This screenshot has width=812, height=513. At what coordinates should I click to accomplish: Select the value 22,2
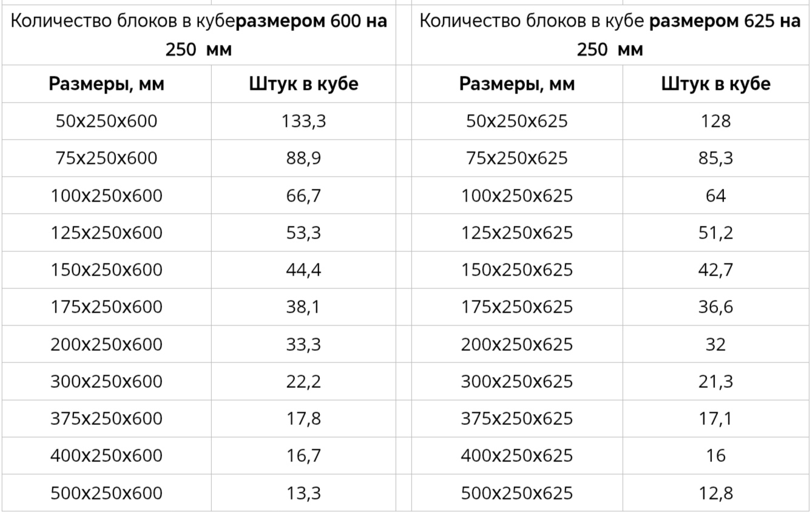[303, 381]
